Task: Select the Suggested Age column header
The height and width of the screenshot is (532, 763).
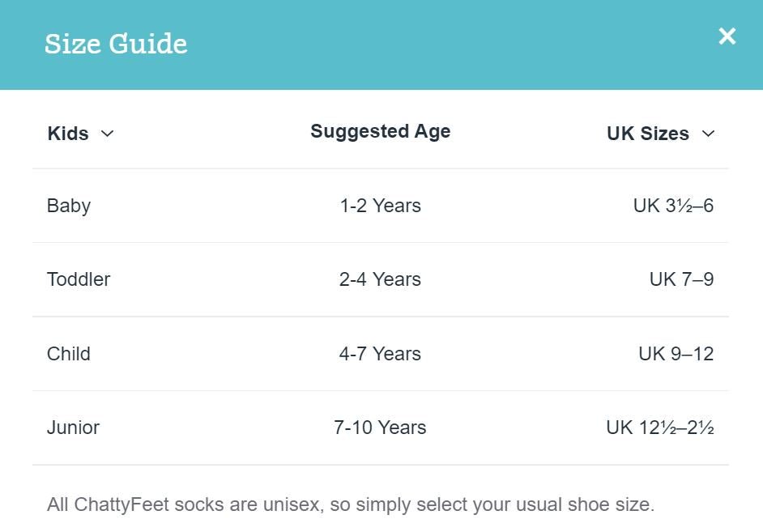Action: pos(381,131)
